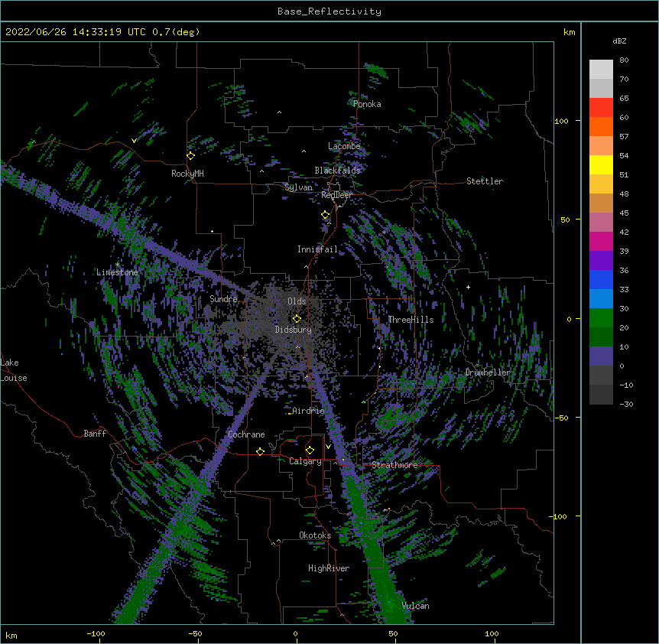The width and height of the screenshot is (659, 644).
Task: Click the RockyMH label
Action: (x=187, y=174)
